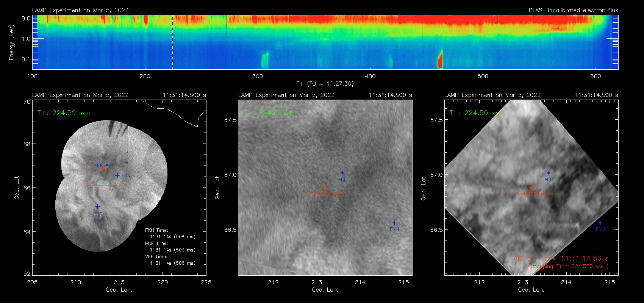Click FKN star marker in the zoomed grayscale map
Screen dimensions: 644x303
pyautogui.click(x=394, y=223)
